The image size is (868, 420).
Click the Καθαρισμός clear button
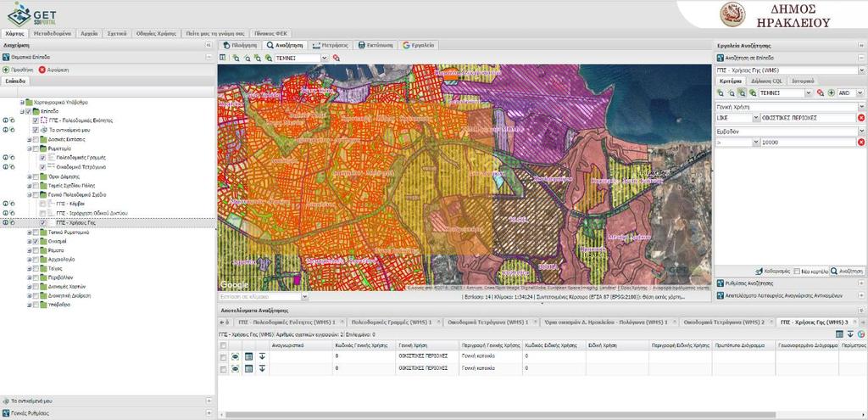click(x=775, y=272)
